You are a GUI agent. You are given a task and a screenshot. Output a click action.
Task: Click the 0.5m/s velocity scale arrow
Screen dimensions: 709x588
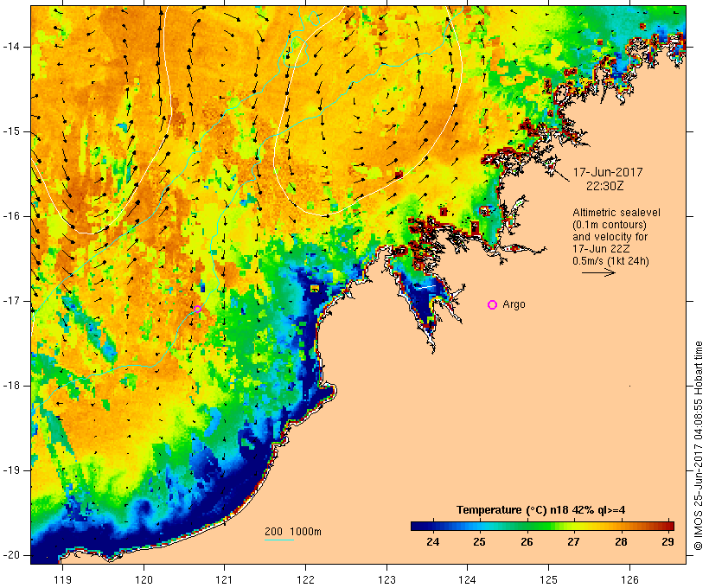click(x=598, y=272)
